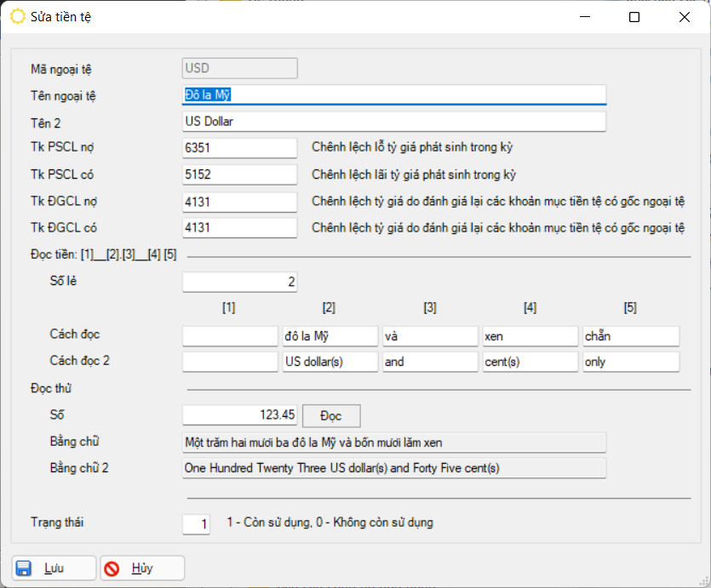The image size is (711, 588).
Task: Click the Số lẻ decimal field
Action: pyautogui.click(x=239, y=282)
